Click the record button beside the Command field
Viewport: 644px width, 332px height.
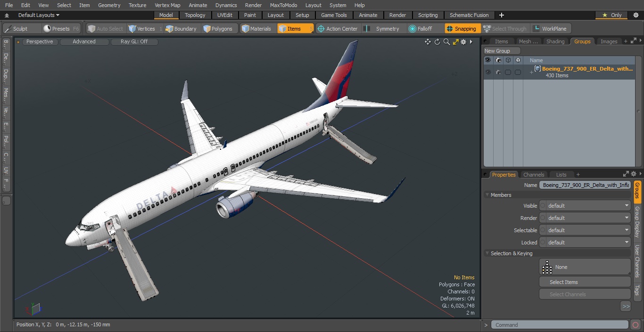coord(635,325)
